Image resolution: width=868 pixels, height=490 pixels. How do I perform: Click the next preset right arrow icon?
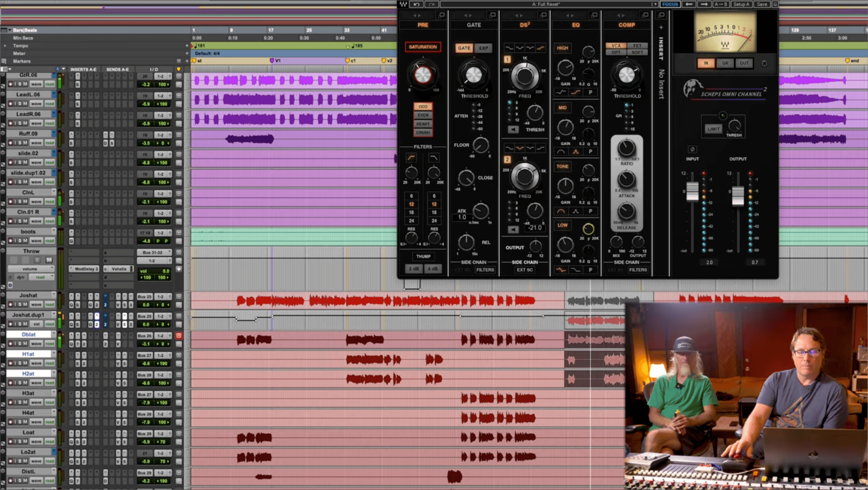coord(704,4)
